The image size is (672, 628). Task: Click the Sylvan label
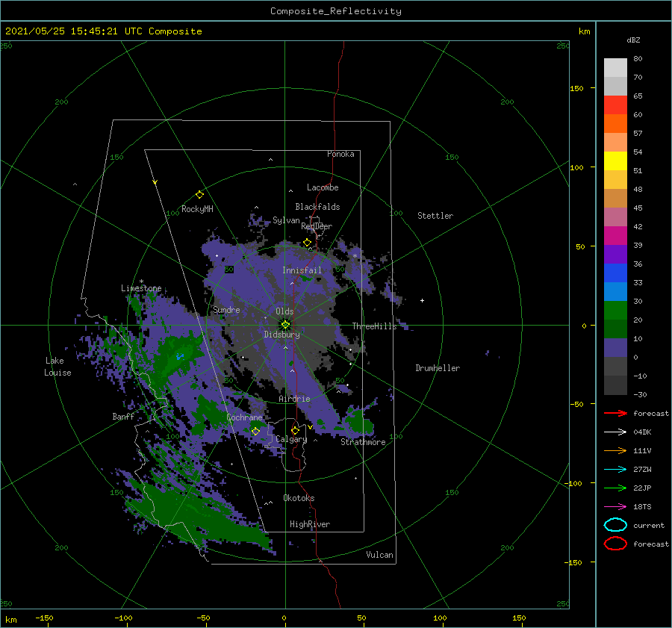pyautogui.click(x=286, y=220)
